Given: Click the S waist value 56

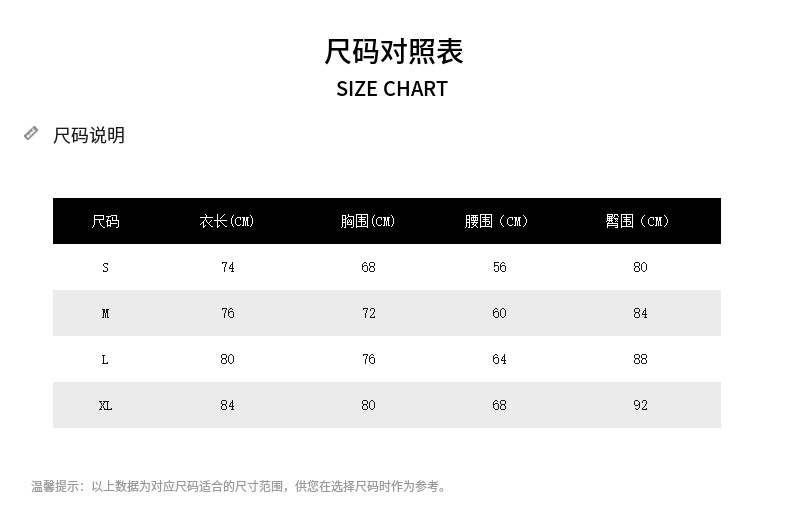Looking at the screenshot, I should click(500, 267).
